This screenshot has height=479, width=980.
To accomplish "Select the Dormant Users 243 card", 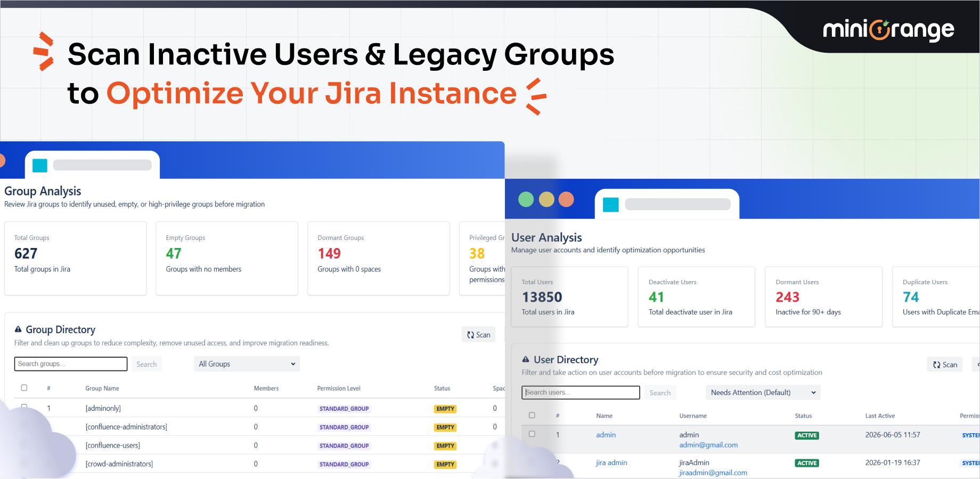I will (823, 297).
